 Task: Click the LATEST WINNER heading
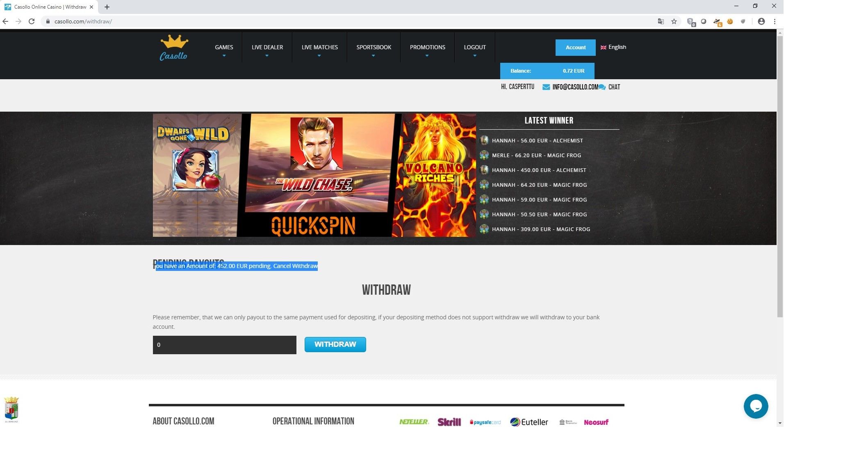tap(549, 121)
